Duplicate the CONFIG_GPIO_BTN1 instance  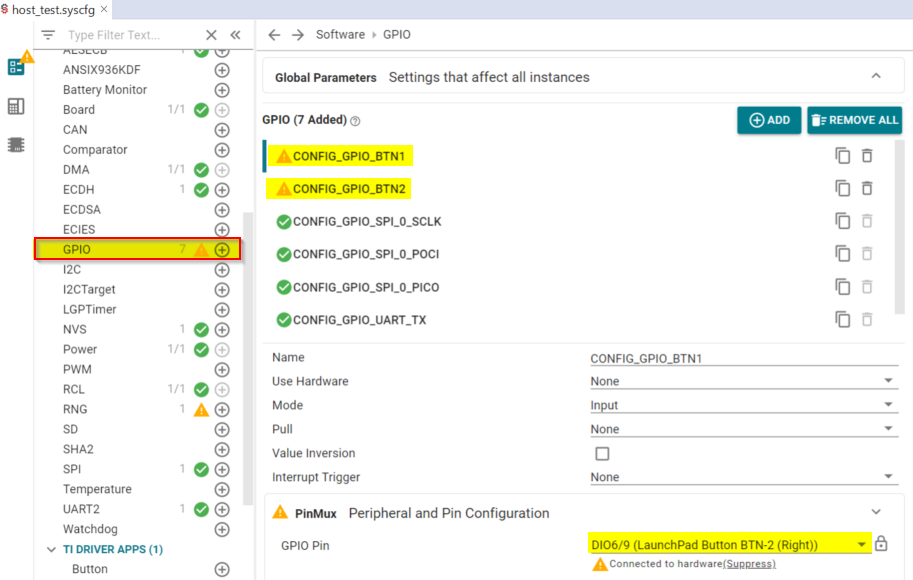click(x=843, y=156)
